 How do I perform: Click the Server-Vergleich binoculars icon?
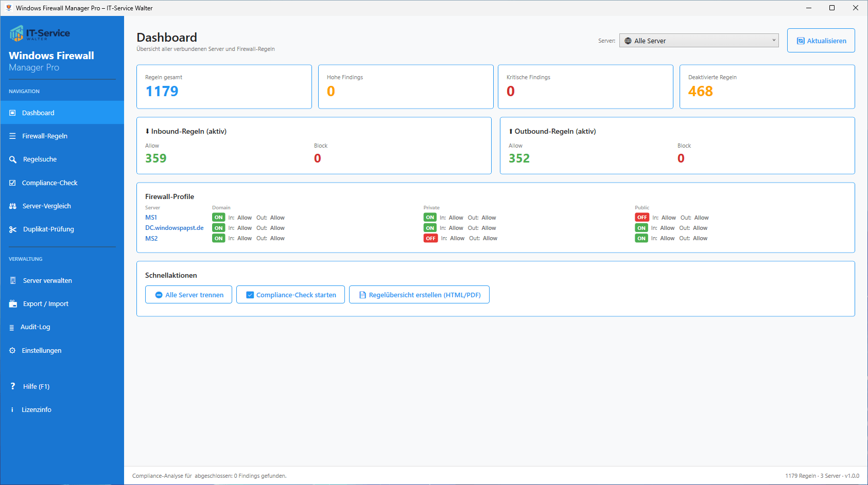pyautogui.click(x=13, y=206)
